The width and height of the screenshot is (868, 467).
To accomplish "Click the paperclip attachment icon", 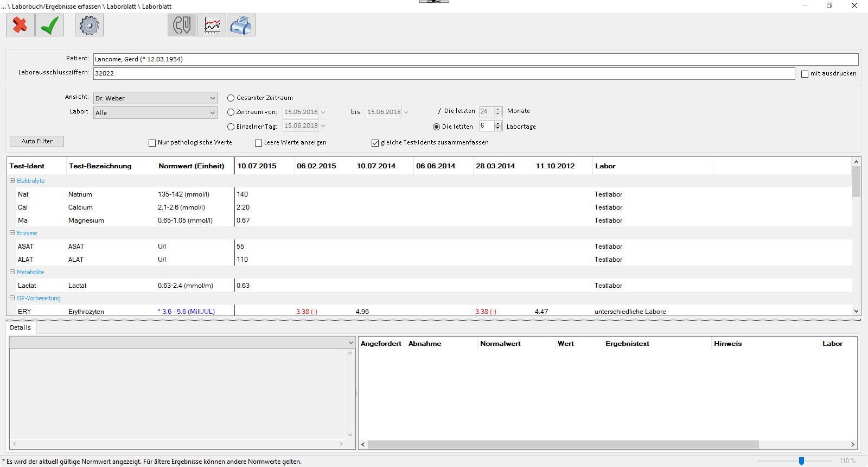I will click(x=182, y=25).
